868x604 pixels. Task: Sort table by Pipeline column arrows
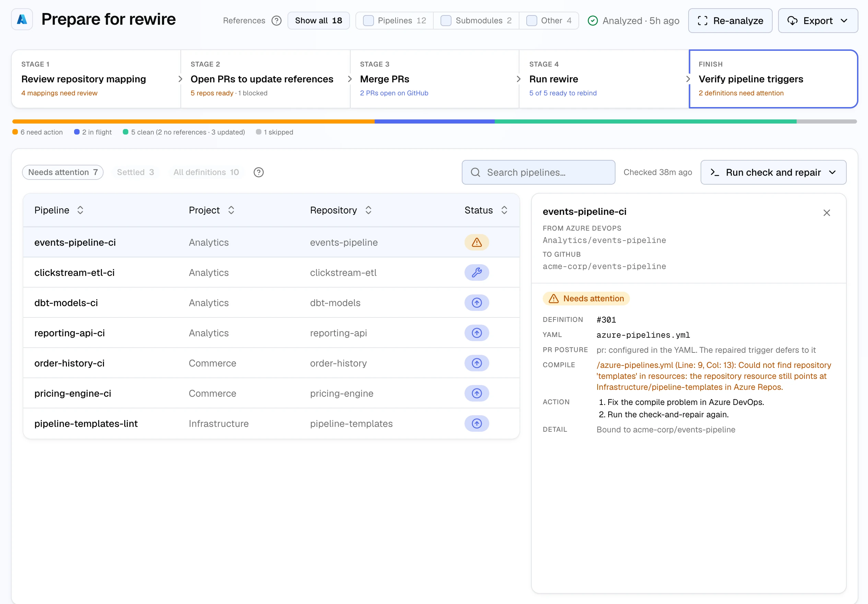(x=80, y=210)
